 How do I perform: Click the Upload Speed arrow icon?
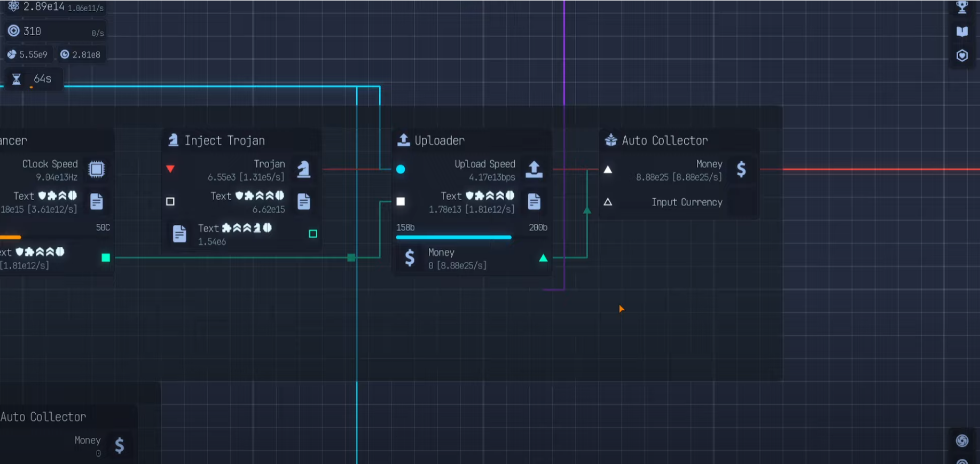point(534,169)
